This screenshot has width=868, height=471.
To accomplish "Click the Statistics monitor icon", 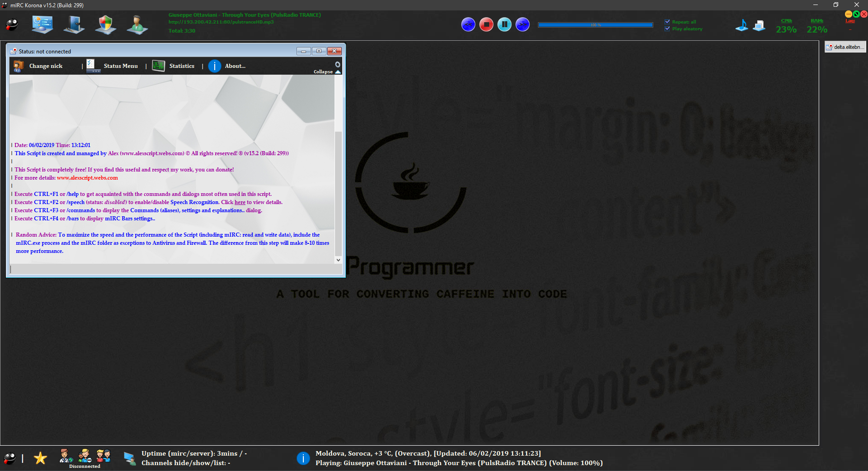I will (x=159, y=66).
